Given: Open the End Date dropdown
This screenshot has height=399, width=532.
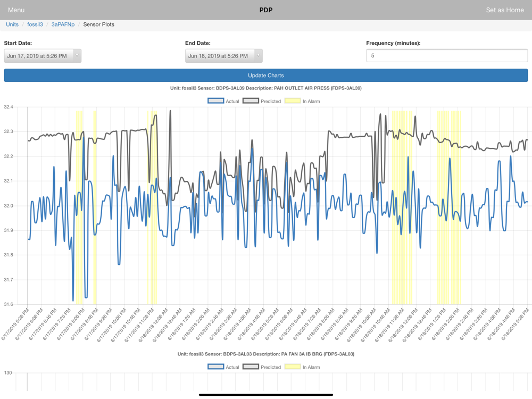Looking at the screenshot, I should tap(223, 56).
